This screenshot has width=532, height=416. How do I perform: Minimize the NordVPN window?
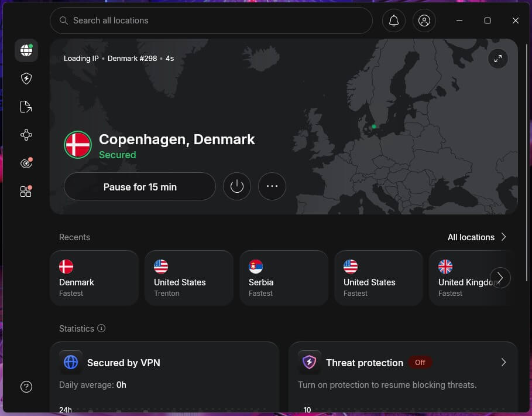459,21
